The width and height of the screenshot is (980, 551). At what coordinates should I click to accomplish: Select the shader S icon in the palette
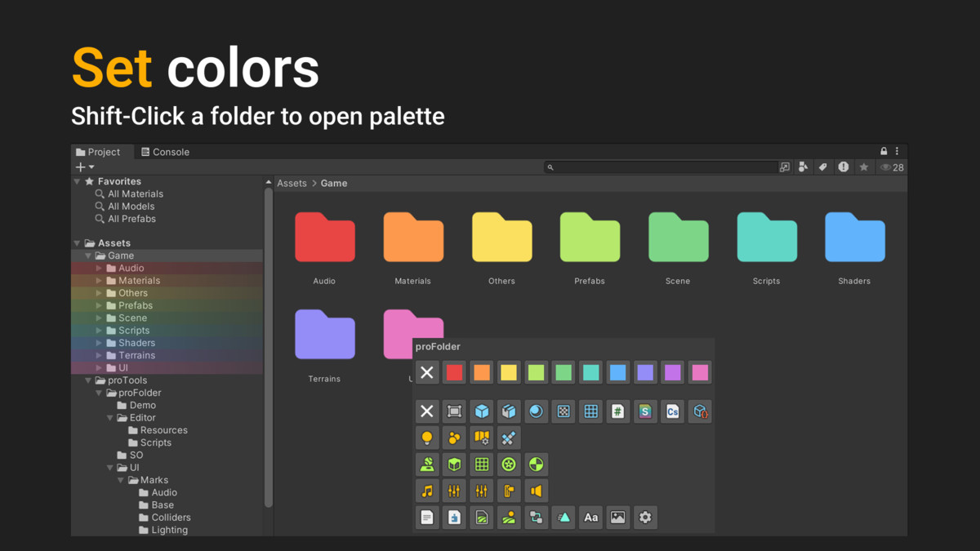[644, 411]
